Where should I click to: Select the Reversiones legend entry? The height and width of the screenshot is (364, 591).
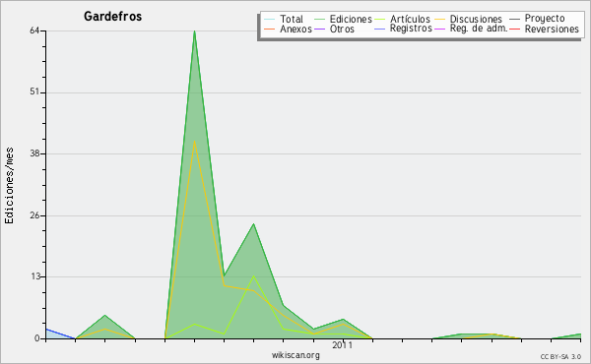[545, 29]
